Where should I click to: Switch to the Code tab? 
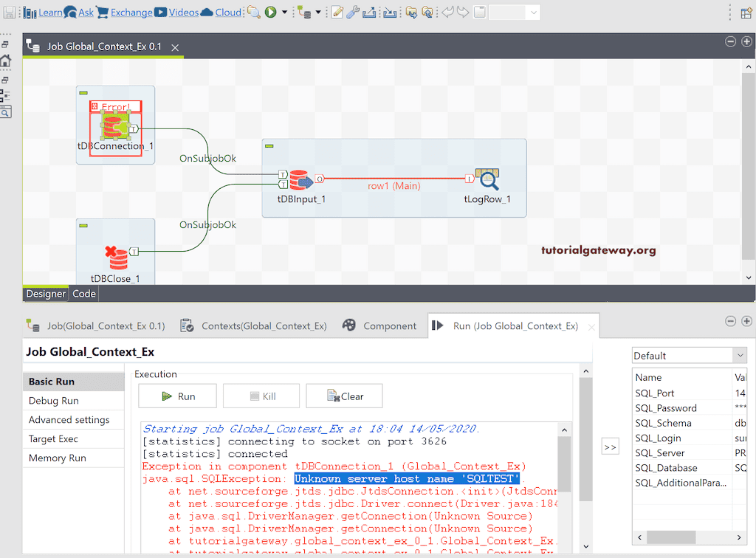point(84,294)
